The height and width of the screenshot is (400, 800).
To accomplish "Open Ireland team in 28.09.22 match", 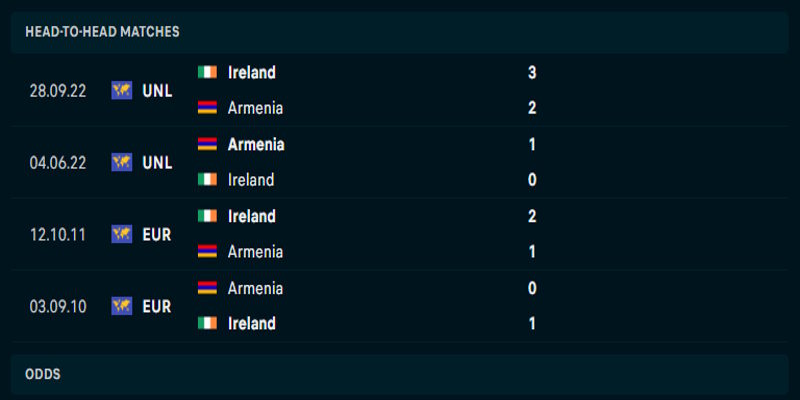I will 251,72.
